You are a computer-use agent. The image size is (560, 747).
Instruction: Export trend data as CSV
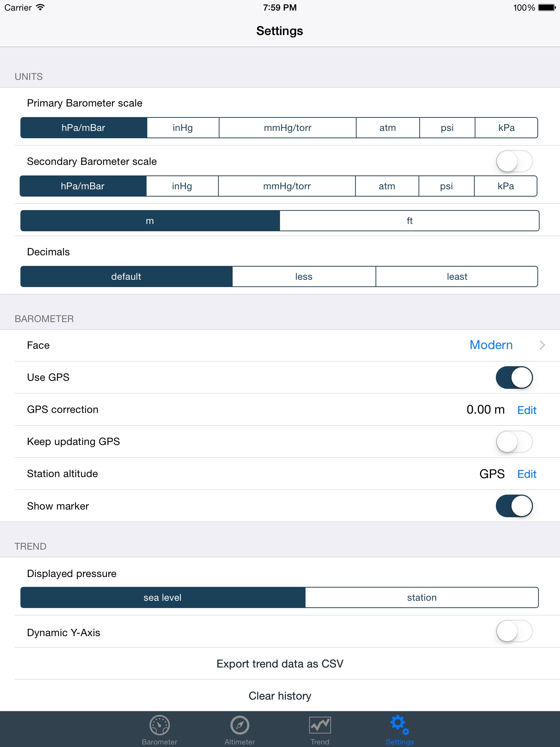click(280, 664)
